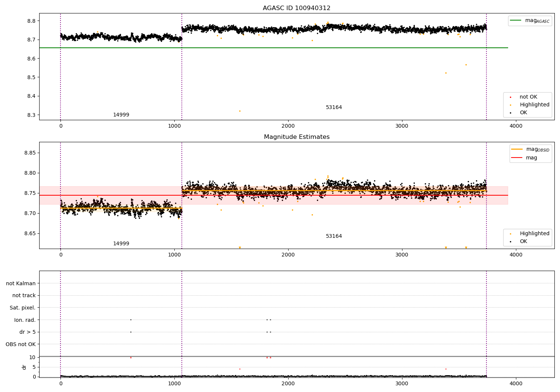Click the 10 tick on the dr axis
Viewport: 560px width, 392px height.
point(32,357)
